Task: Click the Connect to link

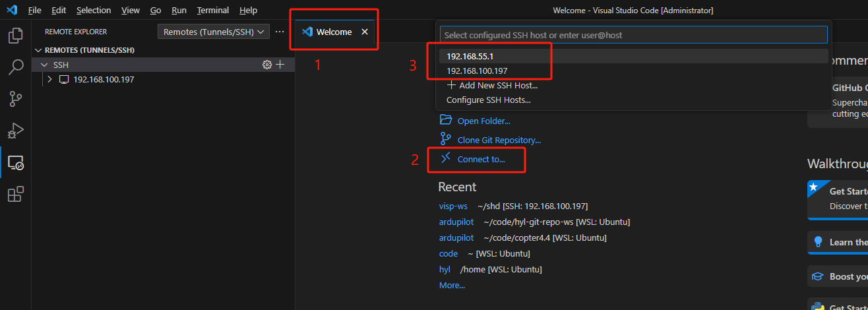Action: tap(481, 159)
